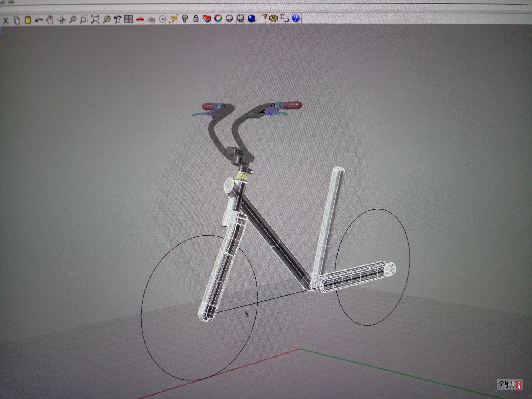This screenshot has width=532, height=399.
Task: Click the Copy icon
Action: coord(17,20)
